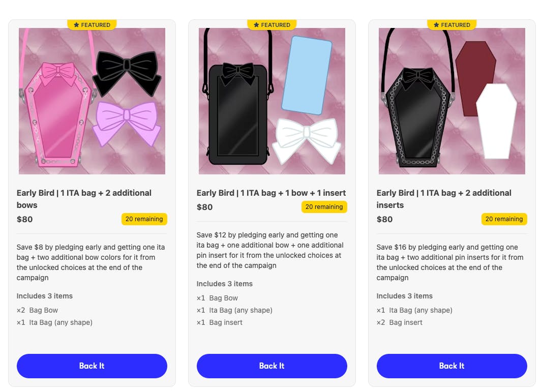This screenshot has height=392, width=543.
Task: Click the black coffin bag reward image
Action: pyautogui.click(x=452, y=101)
